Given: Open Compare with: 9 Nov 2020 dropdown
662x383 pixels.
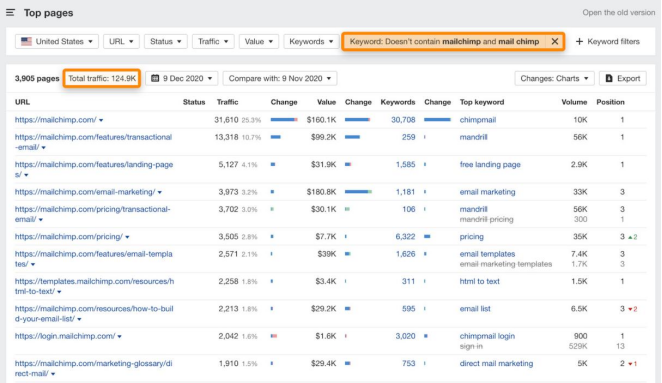Looking at the screenshot, I should (280, 78).
